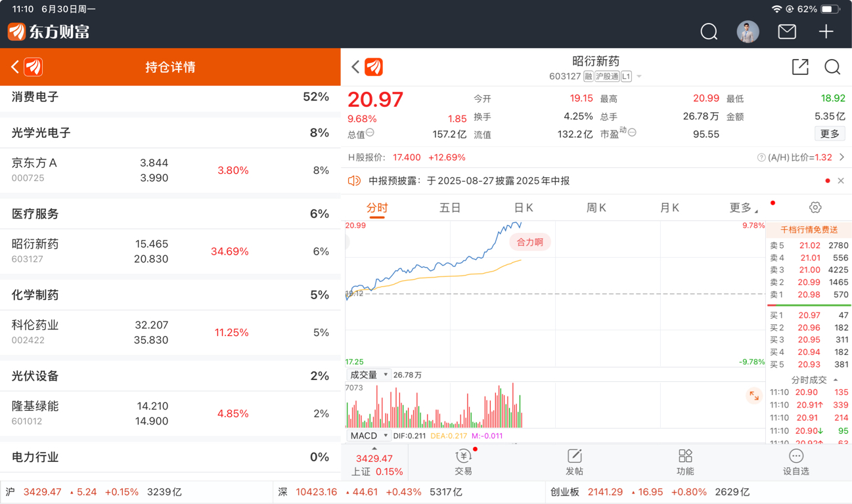Search stocks from the quote panel
This screenshot has height=504, width=852.
(832, 67)
